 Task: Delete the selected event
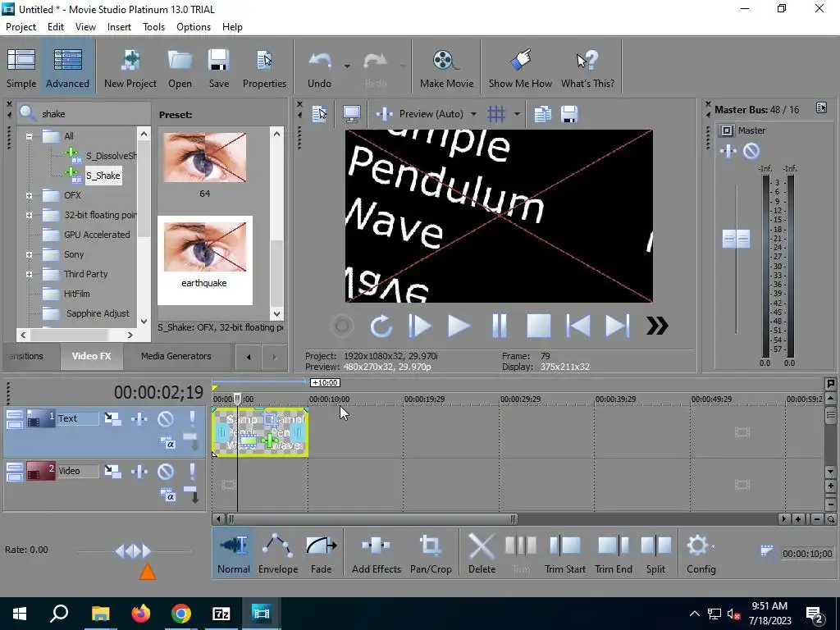click(482, 554)
